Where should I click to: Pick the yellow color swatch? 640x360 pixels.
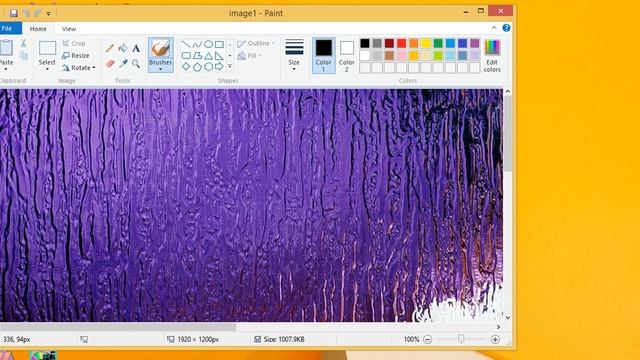426,43
